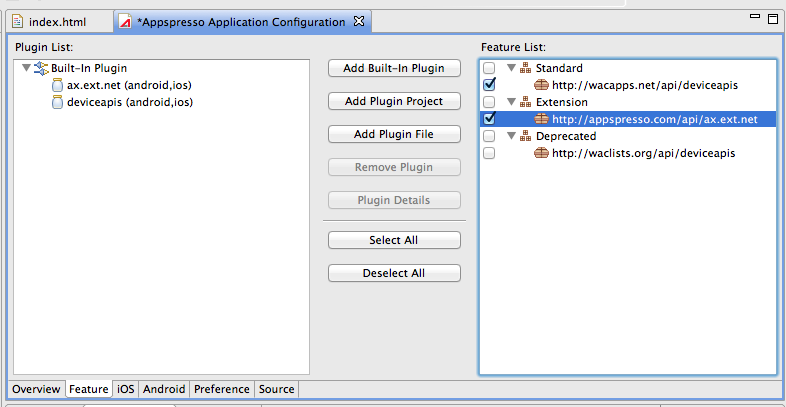
Task: Select the Appspresso Application Configuration tab
Action: [x=243, y=22]
